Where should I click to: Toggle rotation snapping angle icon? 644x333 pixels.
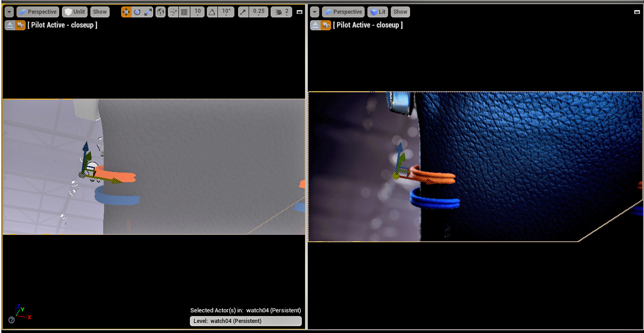coord(212,12)
